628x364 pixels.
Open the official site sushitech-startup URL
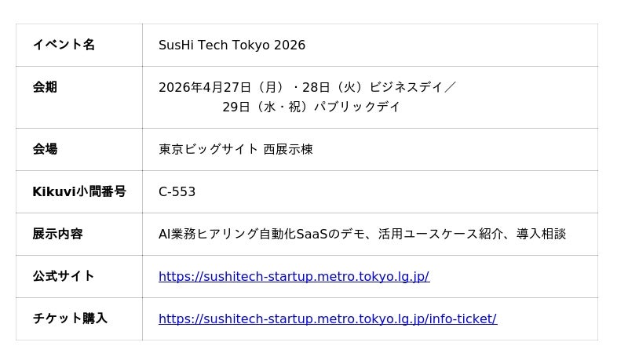[294, 276]
